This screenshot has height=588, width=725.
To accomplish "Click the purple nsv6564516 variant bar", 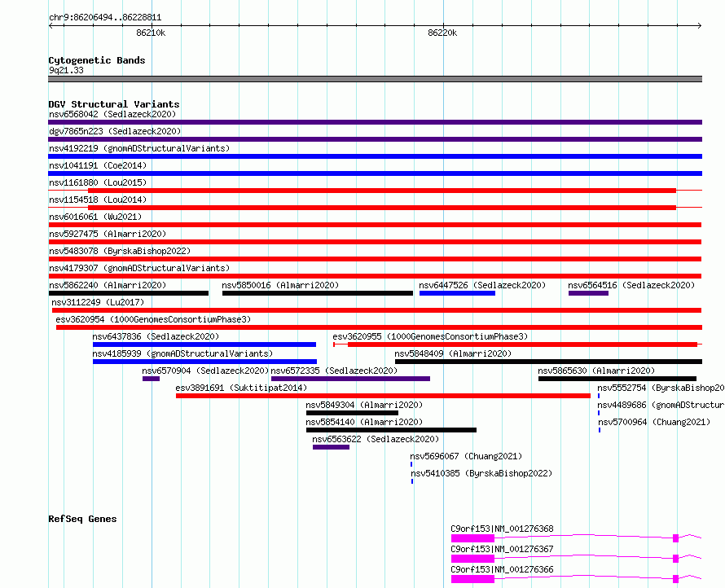I will [x=589, y=293].
